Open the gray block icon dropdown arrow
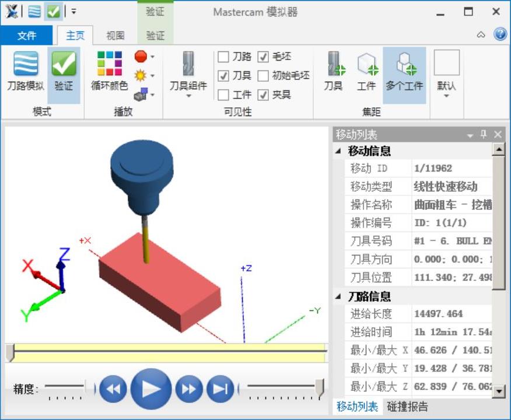 152,95
